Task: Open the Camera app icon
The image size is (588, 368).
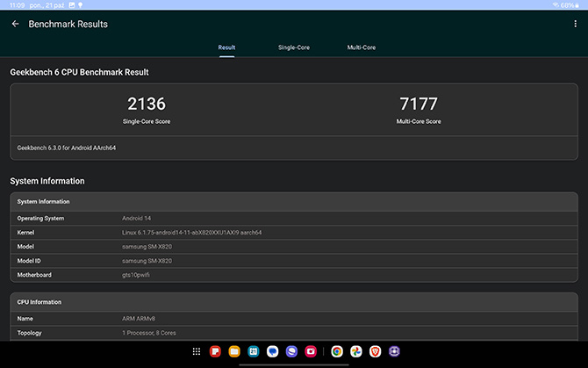Action: click(311, 351)
